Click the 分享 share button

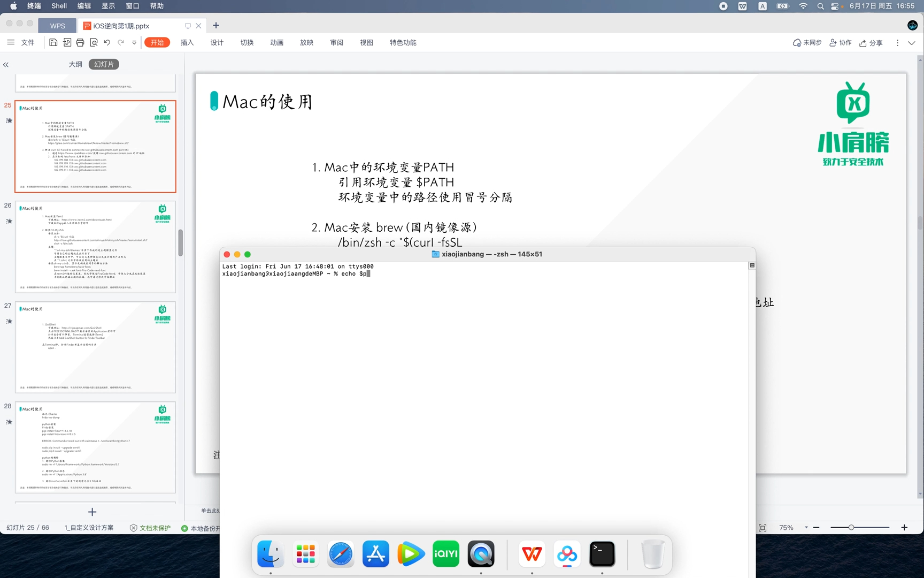click(x=871, y=43)
